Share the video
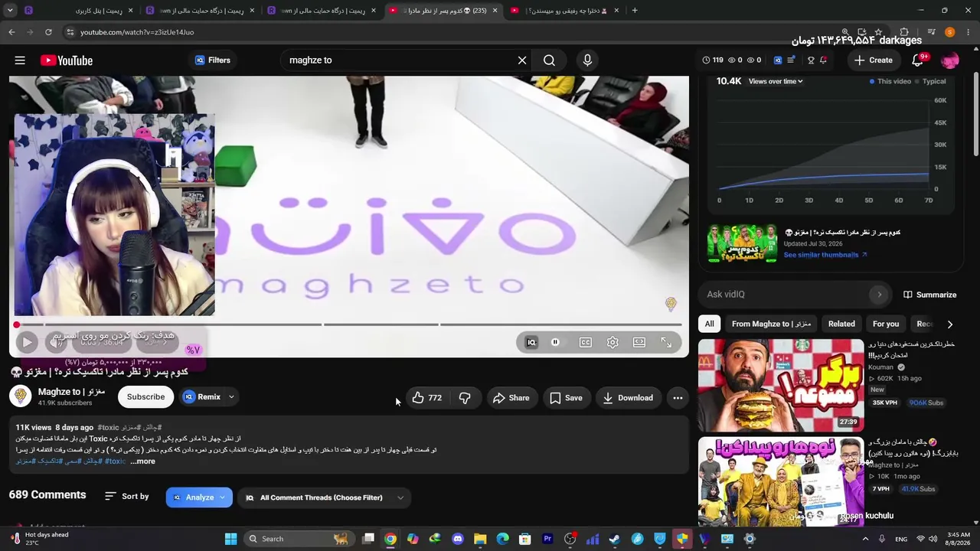The width and height of the screenshot is (980, 551). [511, 398]
